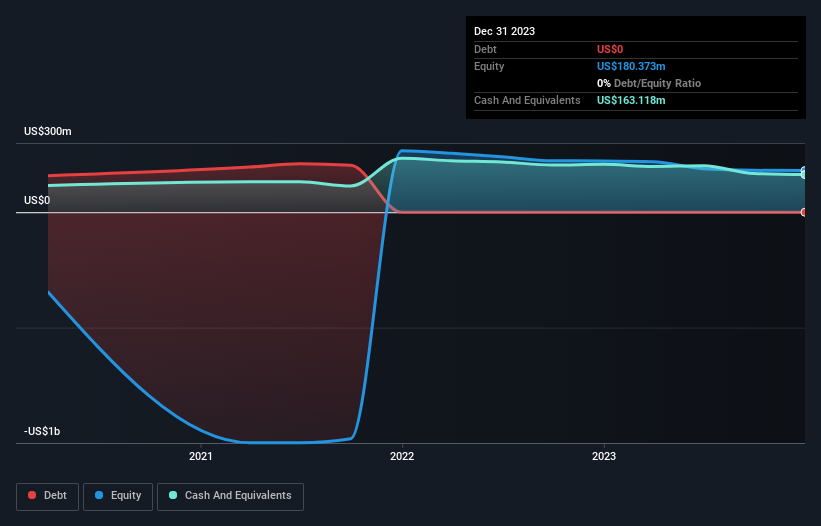Click the US$300m y-axis label
The image size is (821, 526).
click(48, 131)
